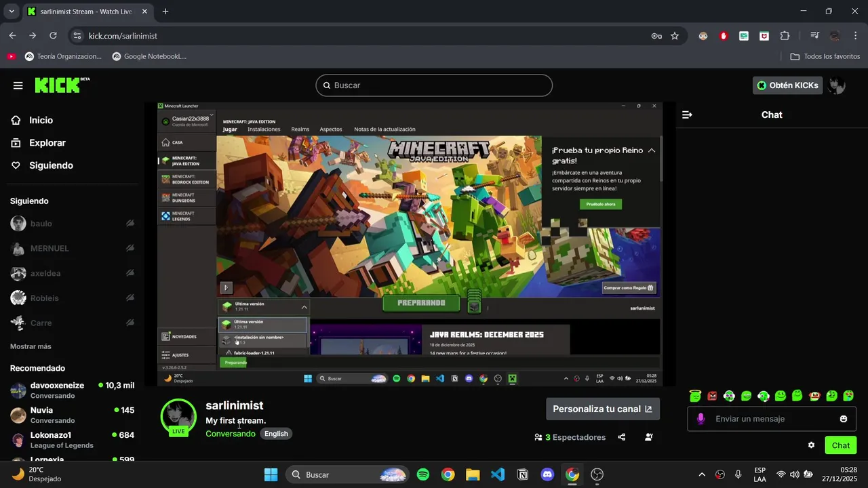Click the site information icon in address bar
868x488 pixels.
[x=77, y=36]
